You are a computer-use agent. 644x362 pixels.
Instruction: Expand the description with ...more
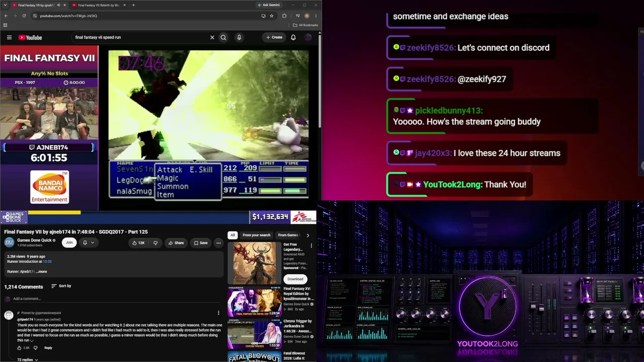point(42,271)
